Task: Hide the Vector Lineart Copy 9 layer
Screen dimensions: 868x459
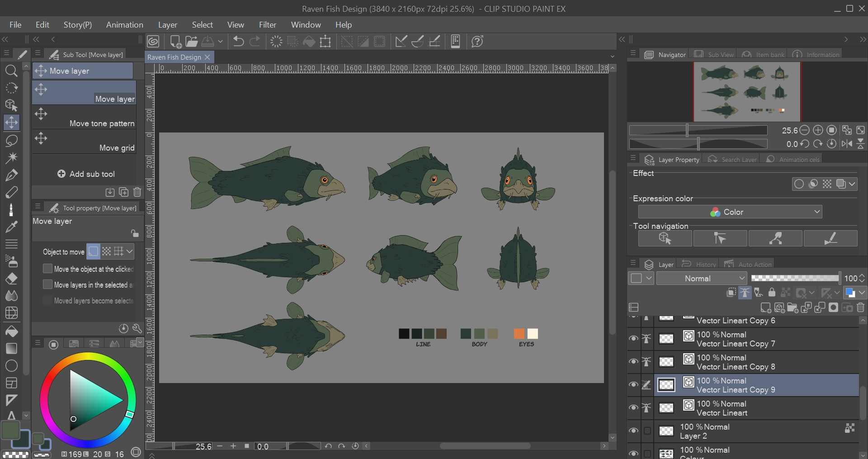Action: (633, 384)
